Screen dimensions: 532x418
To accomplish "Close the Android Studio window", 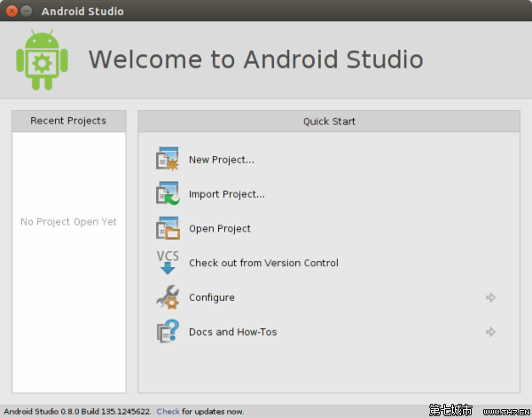I will pos(12,12).
